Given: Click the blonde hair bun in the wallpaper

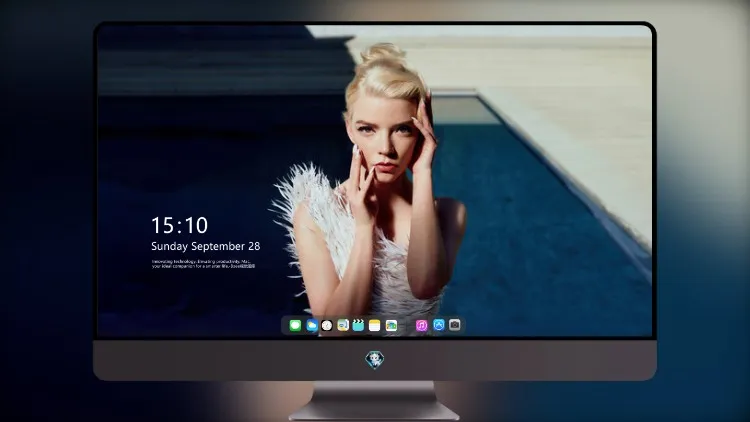Looking at the screenshot, I should point(383,55).
